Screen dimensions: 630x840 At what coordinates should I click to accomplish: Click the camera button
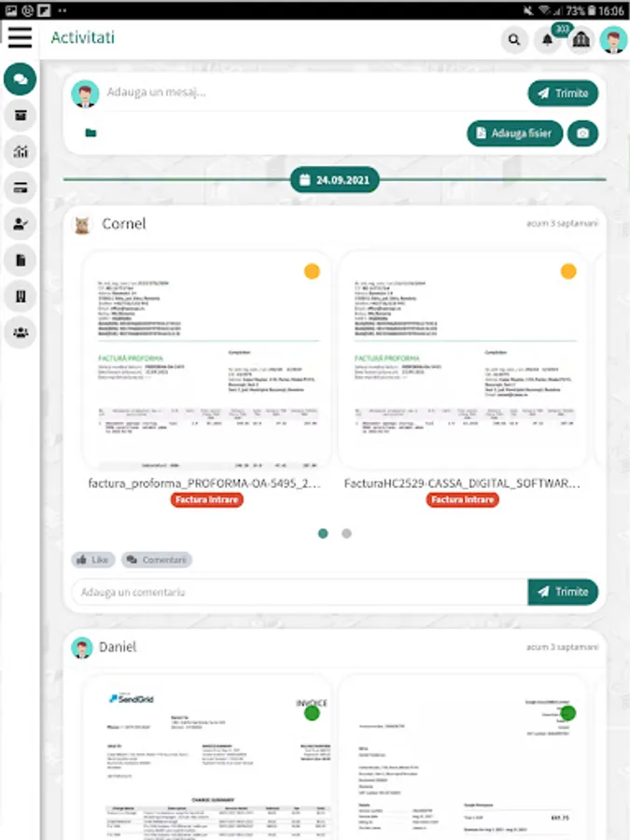coord(582,133)
